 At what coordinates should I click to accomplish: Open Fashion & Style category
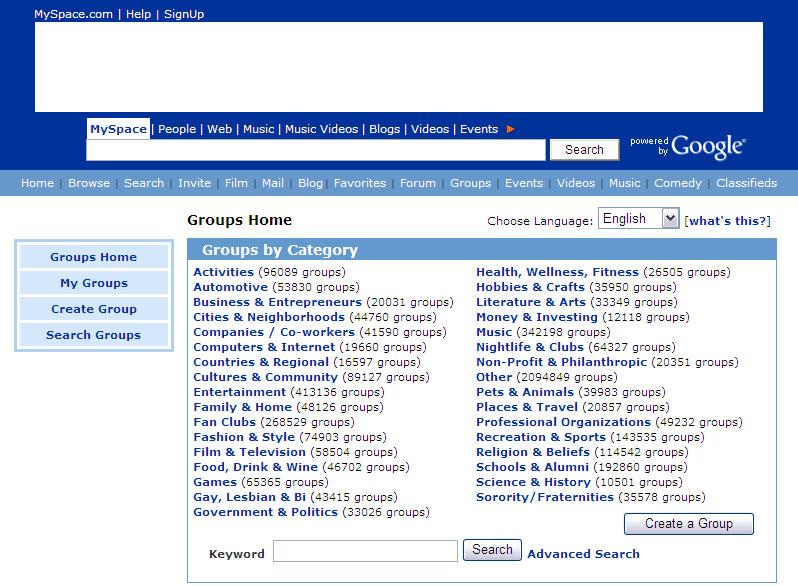coord(244,437)
